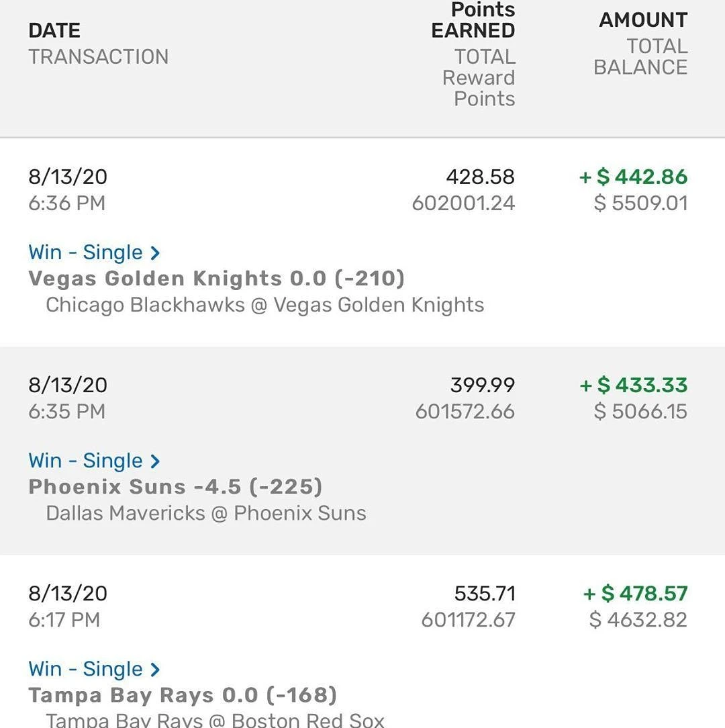This screenshot has width=725, height=728.
Task: Select the Points EARNED column header
Action: 473,20
